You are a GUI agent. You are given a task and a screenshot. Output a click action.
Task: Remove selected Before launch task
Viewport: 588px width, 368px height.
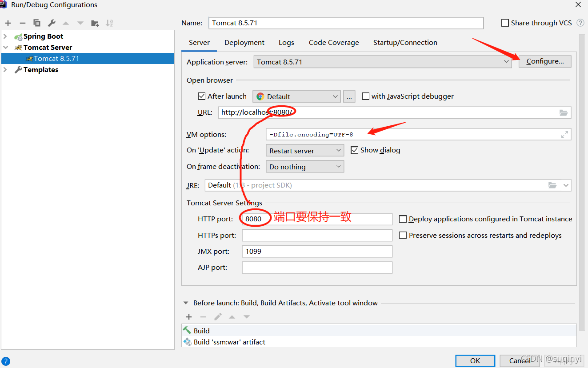[x=203, y=317]
